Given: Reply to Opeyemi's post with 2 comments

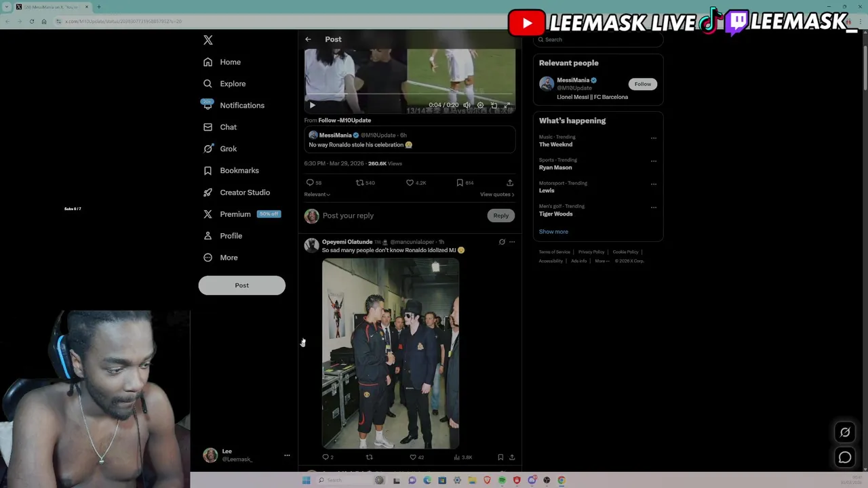Looking at the screenshot, I should (x=328, y=457).
